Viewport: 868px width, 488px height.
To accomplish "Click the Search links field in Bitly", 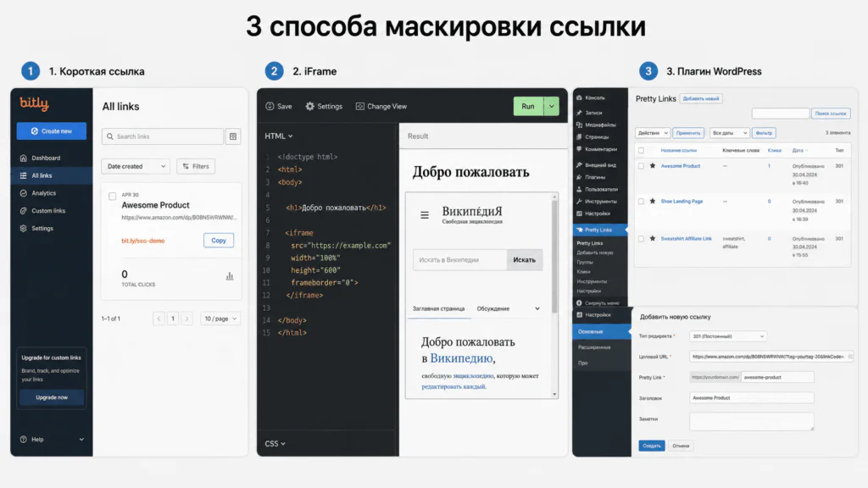I will coord(163,136).
